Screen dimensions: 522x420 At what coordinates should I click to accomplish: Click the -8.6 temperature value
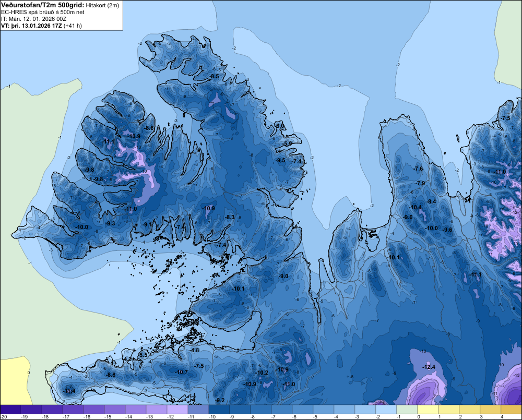[149, 128]
